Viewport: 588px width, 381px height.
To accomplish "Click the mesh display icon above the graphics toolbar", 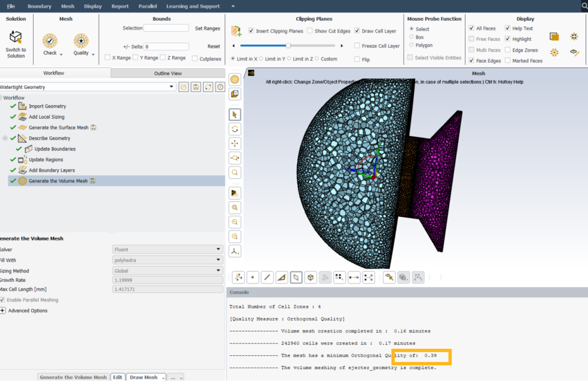I will [235, 79].
